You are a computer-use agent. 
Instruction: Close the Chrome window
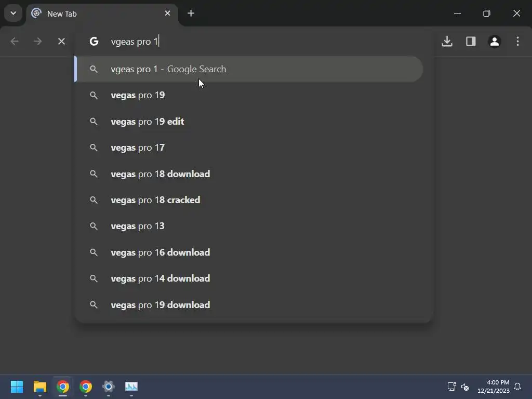[x=517, y=14]
